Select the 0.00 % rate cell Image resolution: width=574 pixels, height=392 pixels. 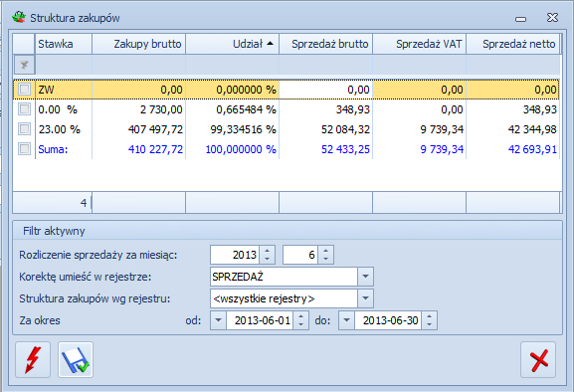point(64,109)
